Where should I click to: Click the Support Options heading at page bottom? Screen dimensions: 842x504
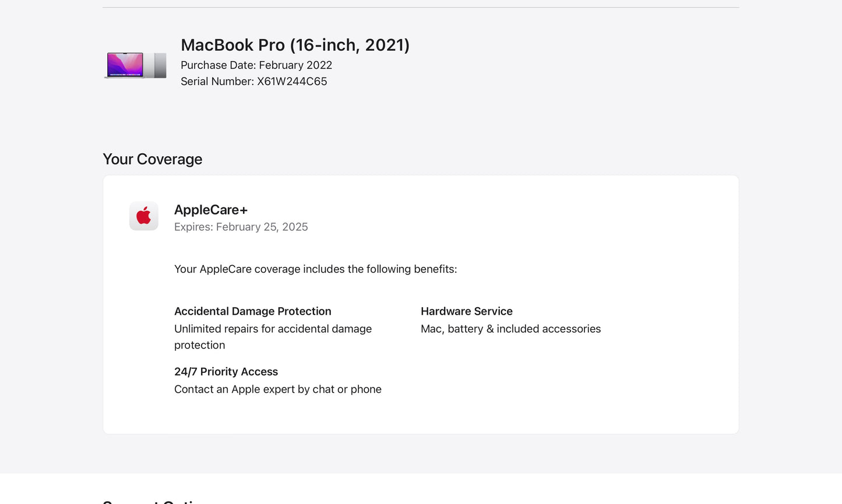(x=152, y=501)
